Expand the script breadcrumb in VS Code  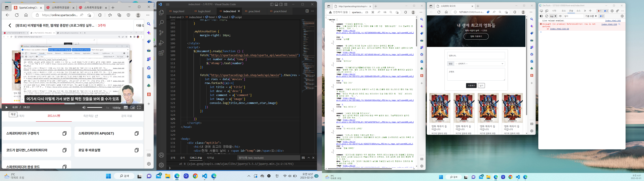click(x=236, y=17)
